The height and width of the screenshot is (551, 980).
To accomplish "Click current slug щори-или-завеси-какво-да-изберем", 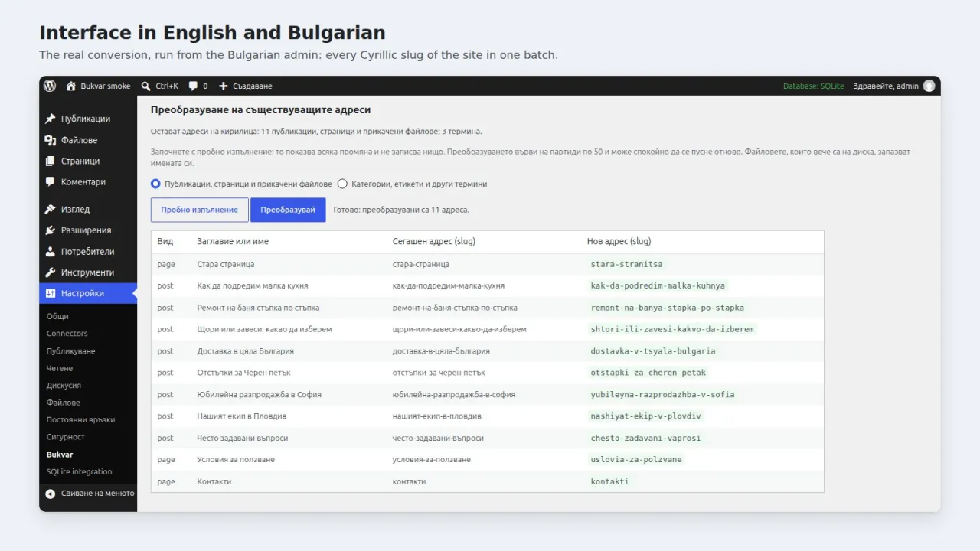I will pyautogui.click(x=459, y=329).
